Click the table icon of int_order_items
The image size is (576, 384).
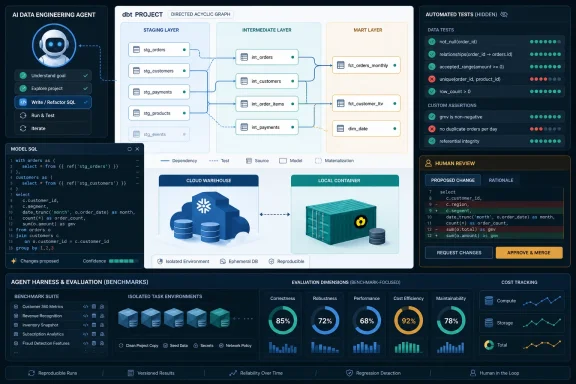(244, 104)
